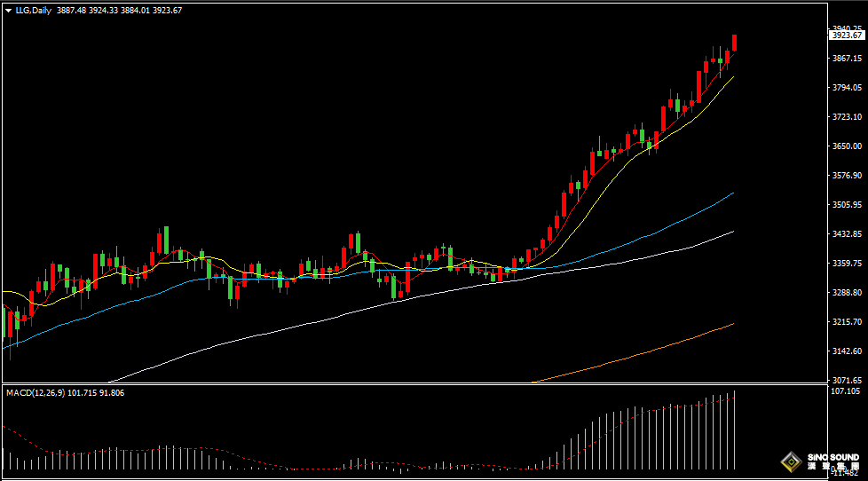868x481 pixels.
Task: Select the latest red candlestick at far right
Action: coord(735,43)
